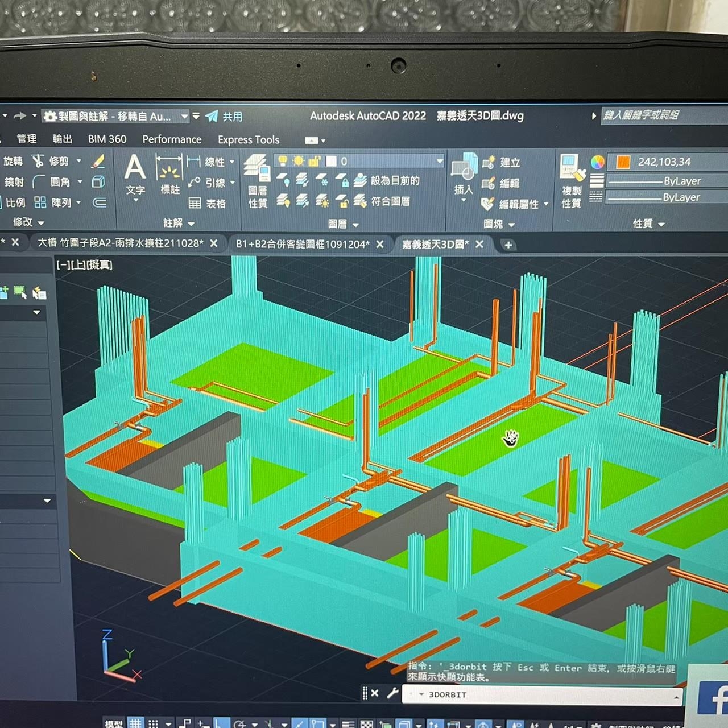
Task: Toggle the layer lock icon in layer dropdown
Action: 314,162
